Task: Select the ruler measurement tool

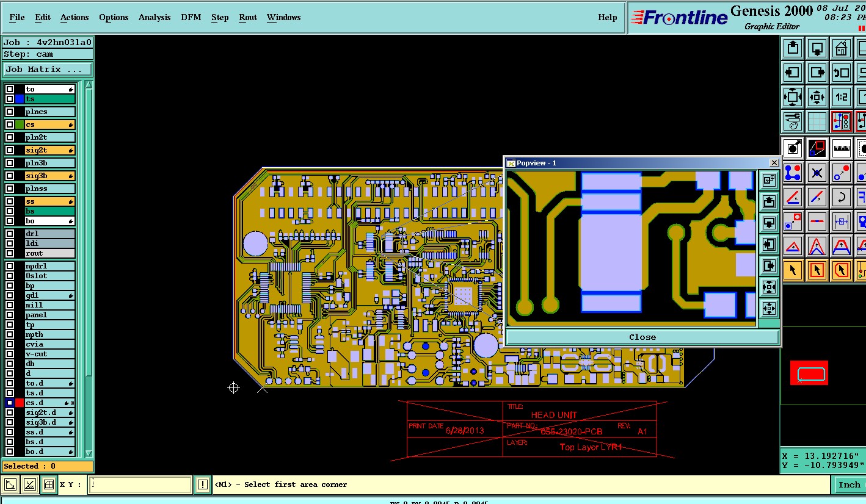Action: click(x=842, y=148)
